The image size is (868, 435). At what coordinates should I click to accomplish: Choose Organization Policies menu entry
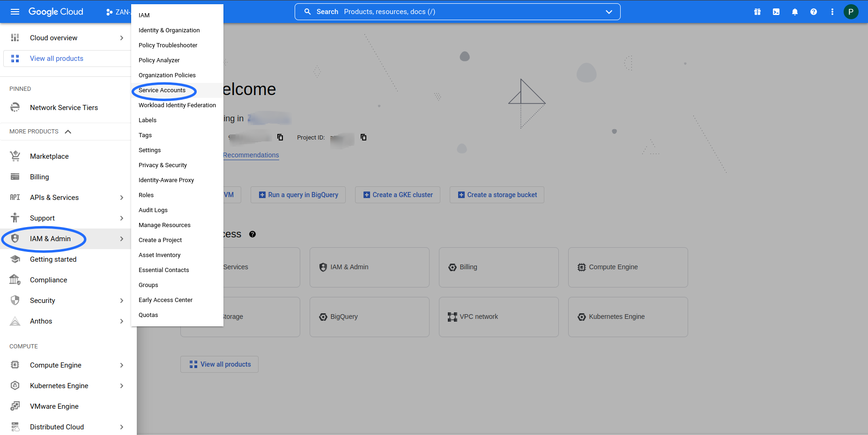(177, 75)
